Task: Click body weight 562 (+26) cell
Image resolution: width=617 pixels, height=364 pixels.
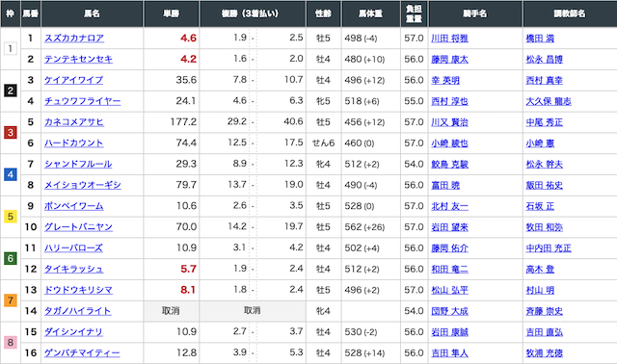Action: (x=370, y=227)
